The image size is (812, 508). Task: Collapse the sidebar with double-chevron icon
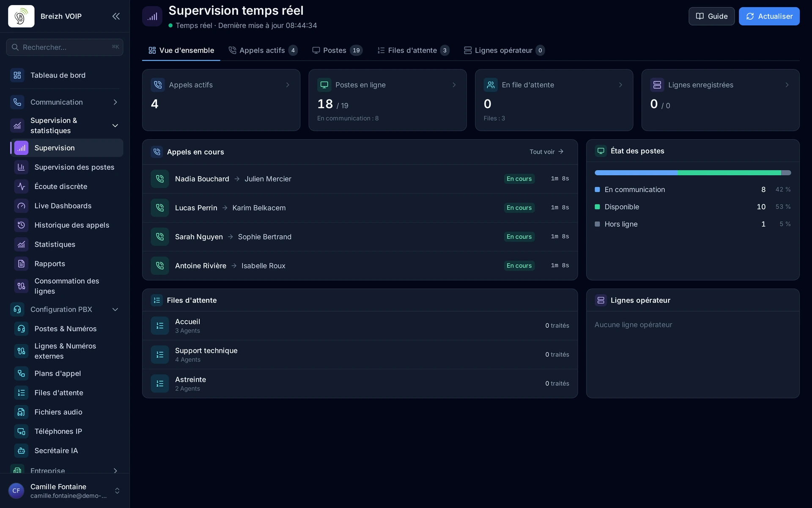tap(116, 16)
